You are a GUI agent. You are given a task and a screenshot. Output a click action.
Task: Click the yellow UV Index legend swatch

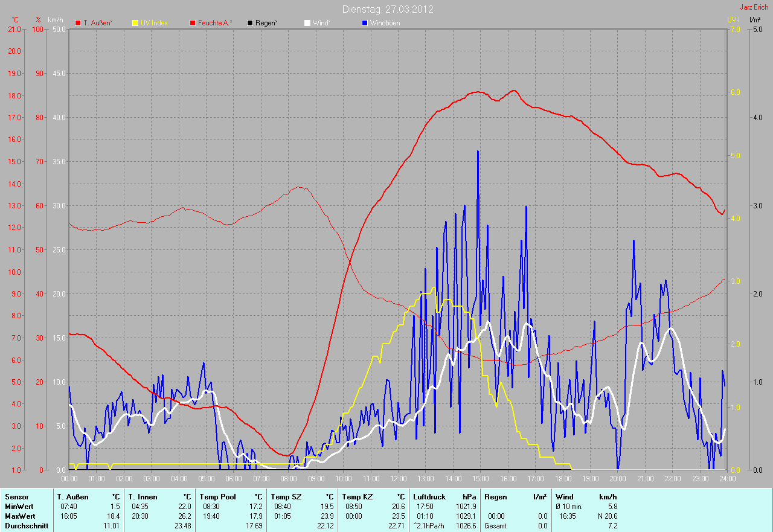pyautogui.click(x=135, y=23)
